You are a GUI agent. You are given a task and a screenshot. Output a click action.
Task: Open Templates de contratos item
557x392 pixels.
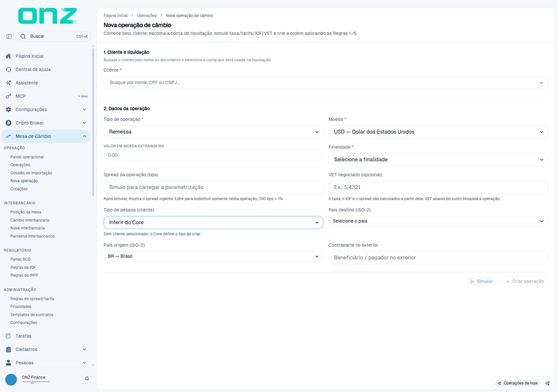[x=32, y=315]
